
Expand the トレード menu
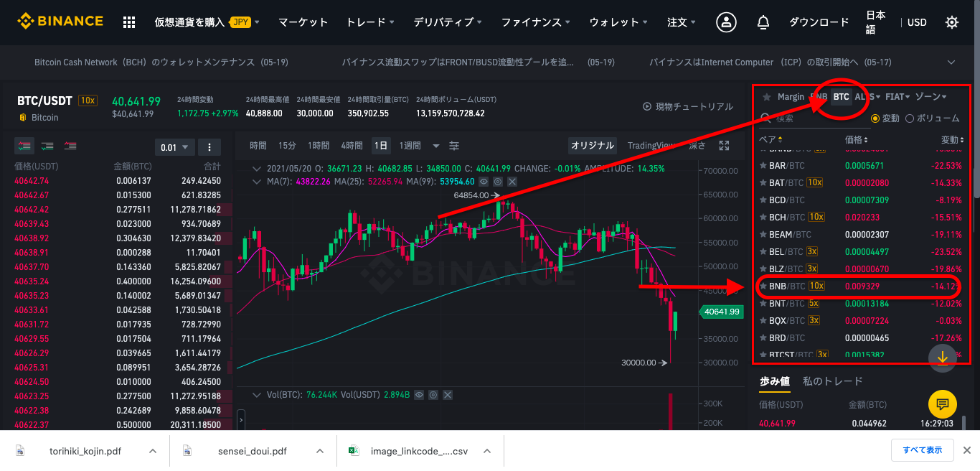(x=369, y=22)
